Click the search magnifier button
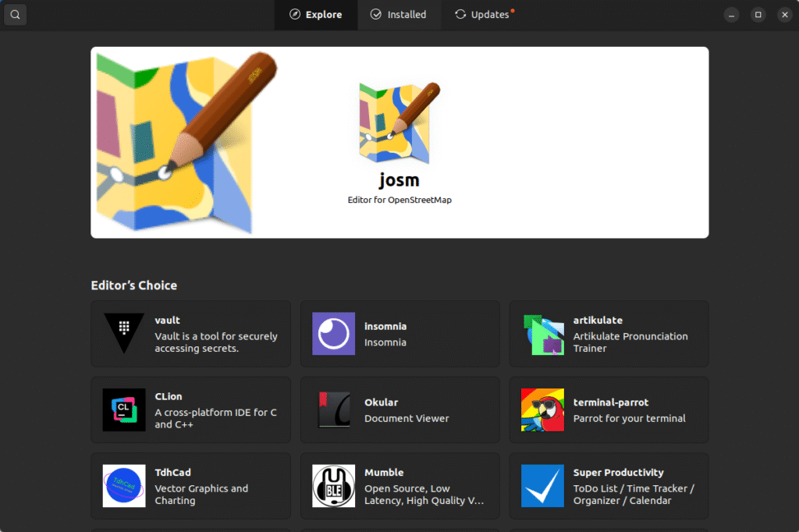 pos(15,15)
